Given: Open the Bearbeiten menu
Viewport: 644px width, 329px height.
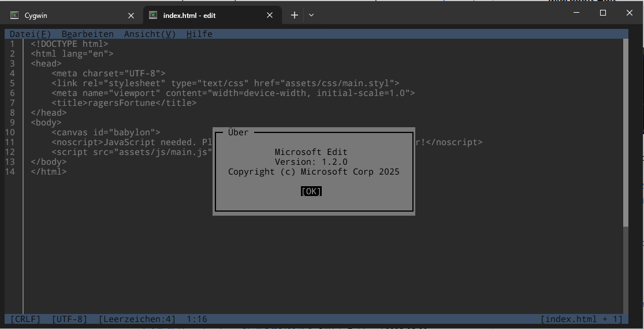Looking at the screenshot, I should pyautogui.click(x=87, y=34).
